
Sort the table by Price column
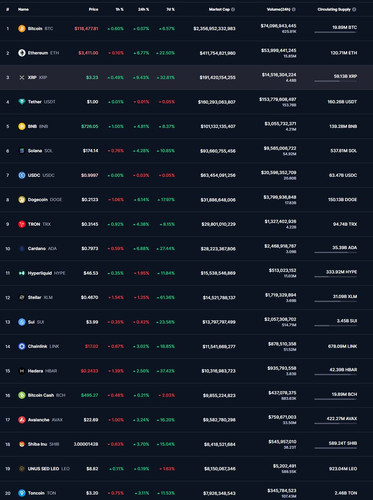[x=93, y=9]
